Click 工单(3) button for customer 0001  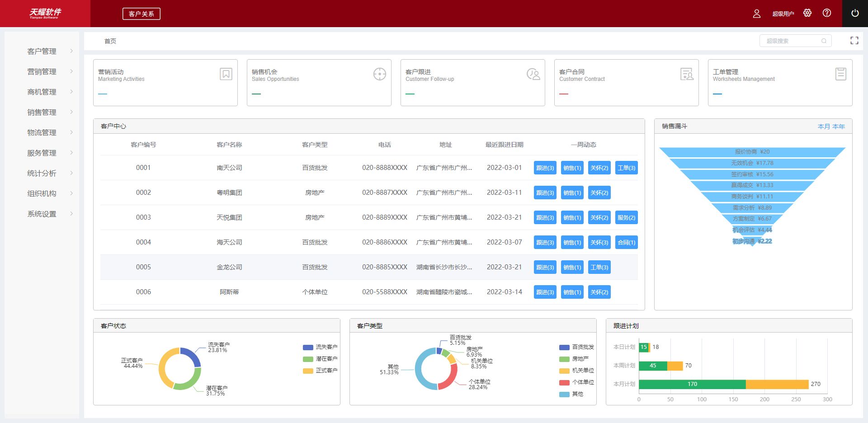[x=627, y=168]
